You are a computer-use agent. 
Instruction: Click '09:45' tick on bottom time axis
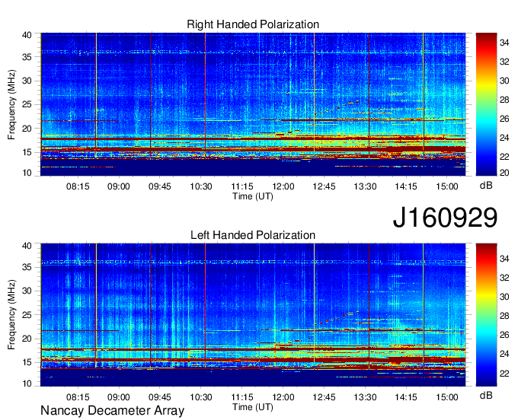(x=159, y=397)
